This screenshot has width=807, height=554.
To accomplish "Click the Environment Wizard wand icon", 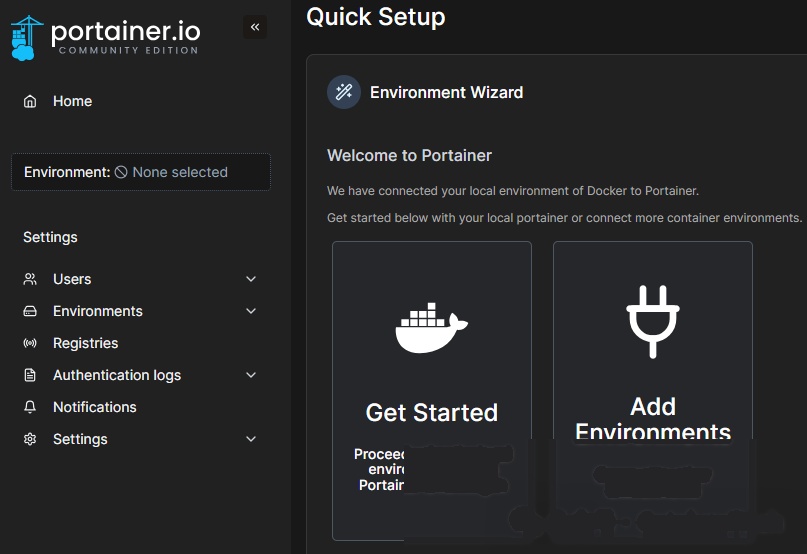I will tap(344, 92).
